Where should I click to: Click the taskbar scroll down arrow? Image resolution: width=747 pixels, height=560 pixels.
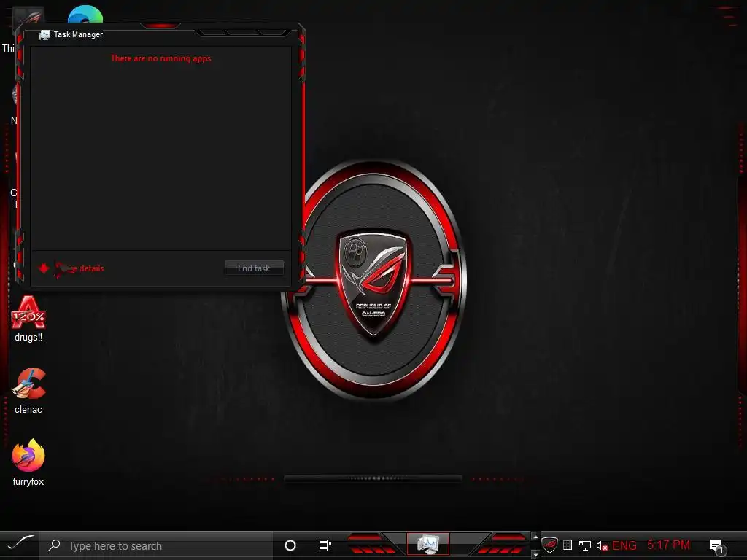(x=535, y=555)
